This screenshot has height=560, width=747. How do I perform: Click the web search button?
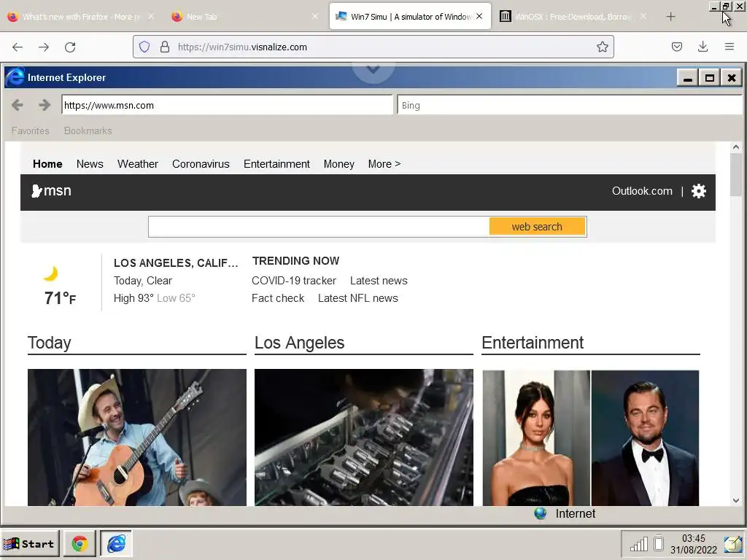537,227
